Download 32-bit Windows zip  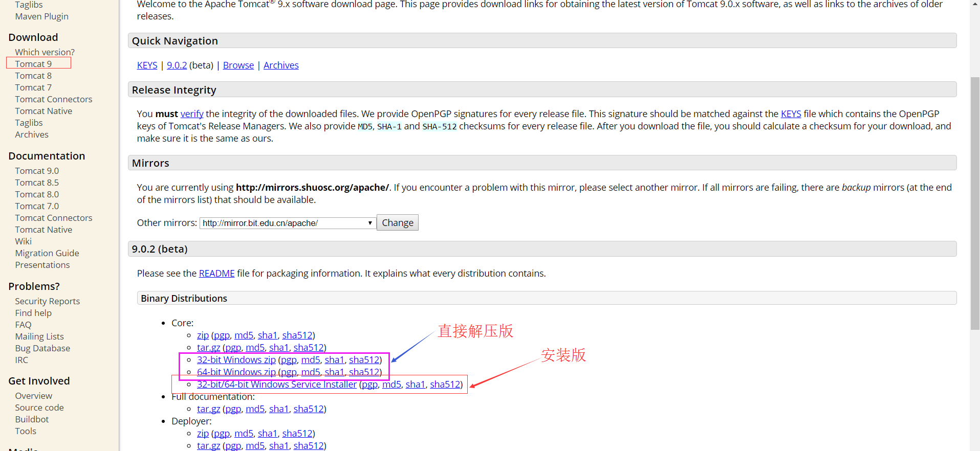tap(236, 360)
